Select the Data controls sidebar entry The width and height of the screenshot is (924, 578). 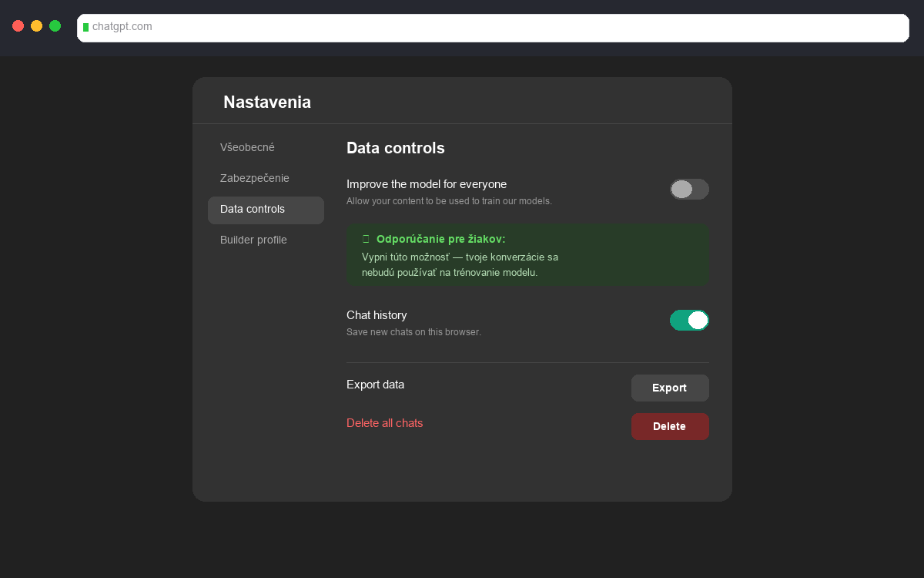[x=252, y=209]
